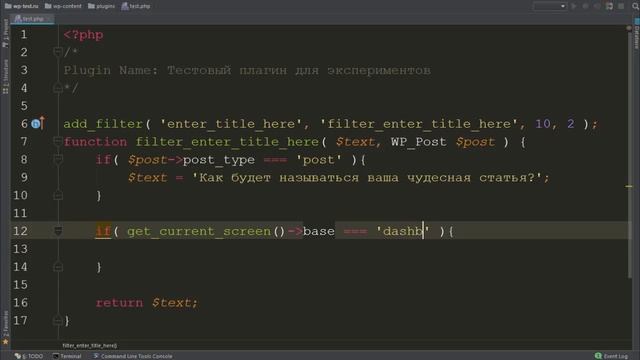
Task: Click the Debug icon in toolbar
Action: pyautogui.click(x=586, y=6)
